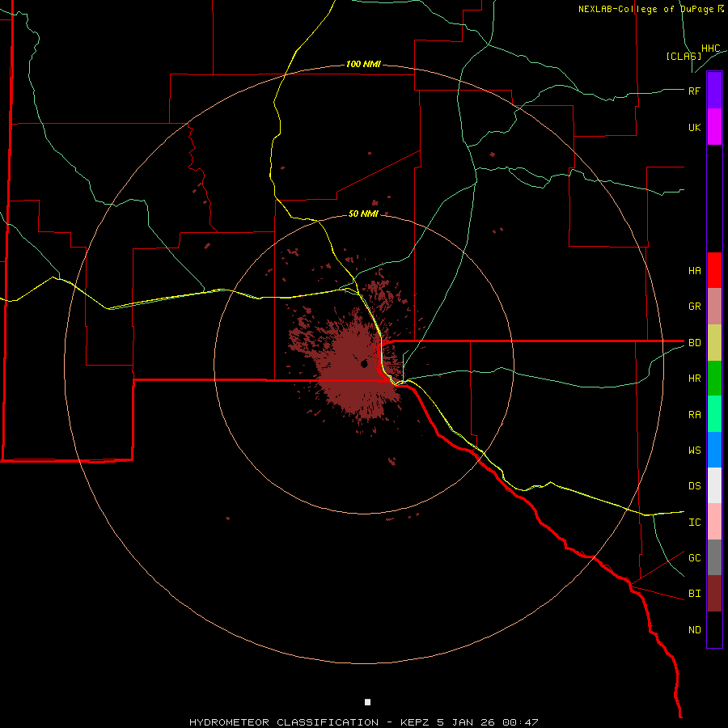Click the DS legend label
The image size is (728, 728).
[694, 486]
